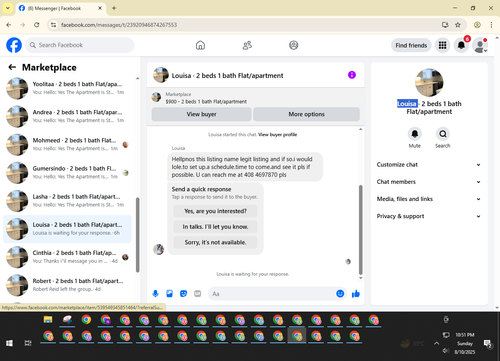This screenshot has width=500, height=361.
Task: Click the Find friends button
Action: point(411,45)
